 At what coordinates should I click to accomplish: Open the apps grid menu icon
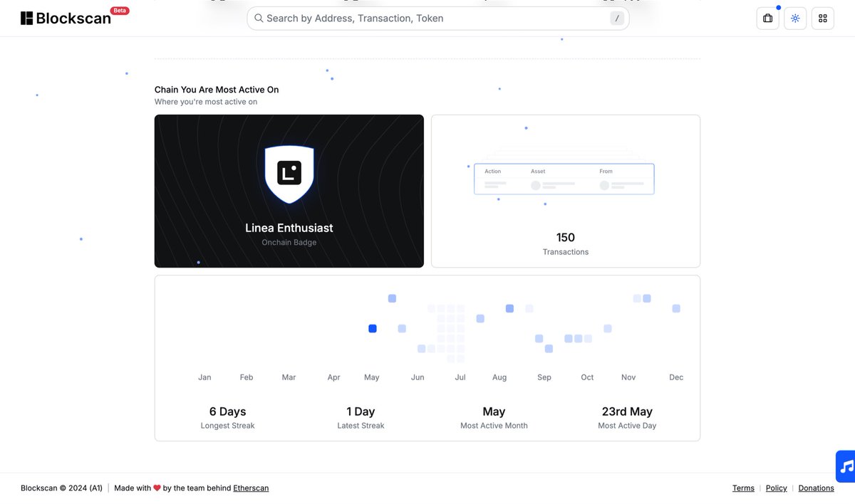pos(823,19)
